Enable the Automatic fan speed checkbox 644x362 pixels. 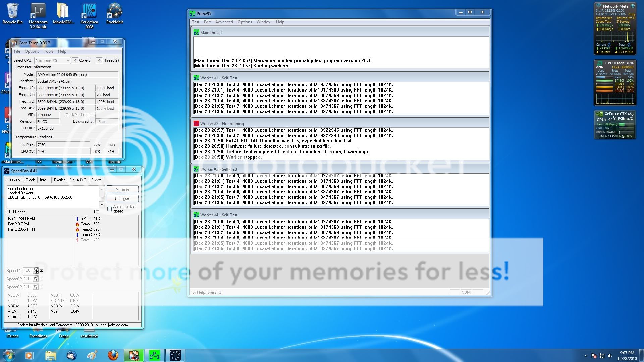pos(109,209)
